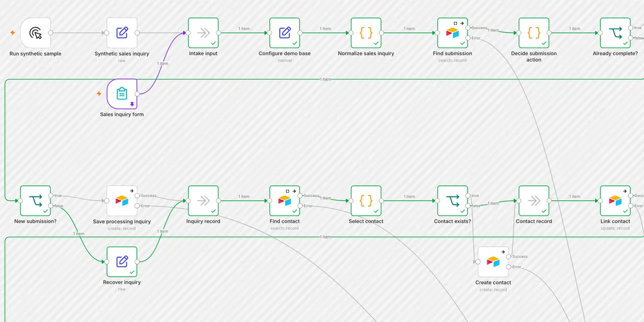Click trigger bolt beside Sales inquiry form
This screenshot has height=322, width=644.
click(99, 94)
